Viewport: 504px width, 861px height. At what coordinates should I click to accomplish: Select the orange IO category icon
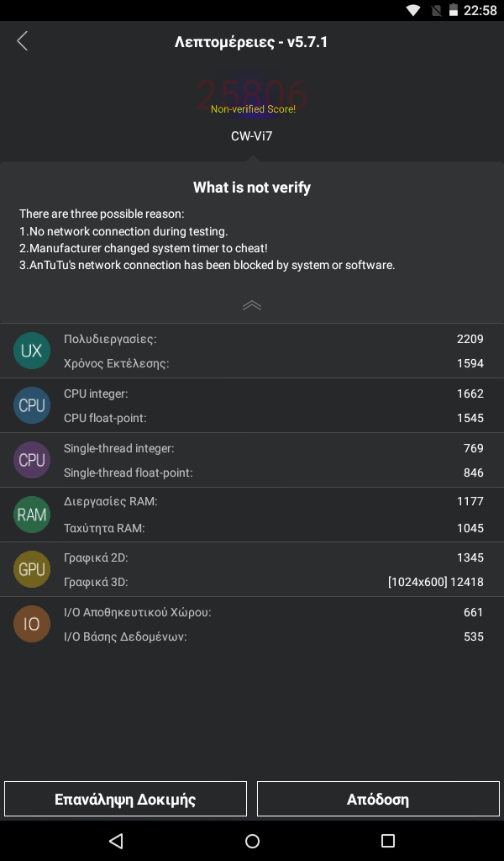tap(32, 624)
